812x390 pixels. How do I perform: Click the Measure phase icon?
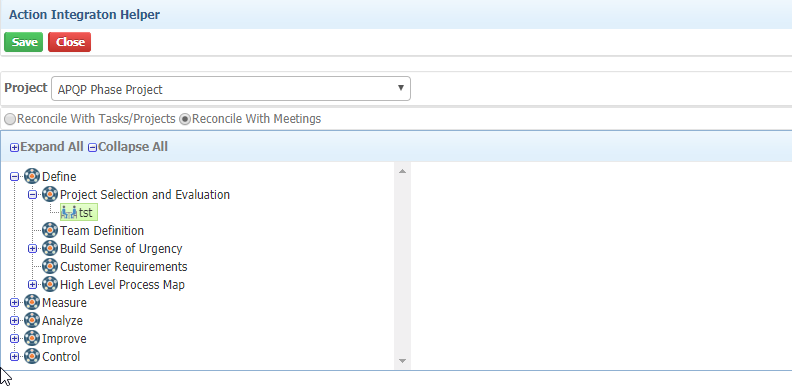pos(32,302)
